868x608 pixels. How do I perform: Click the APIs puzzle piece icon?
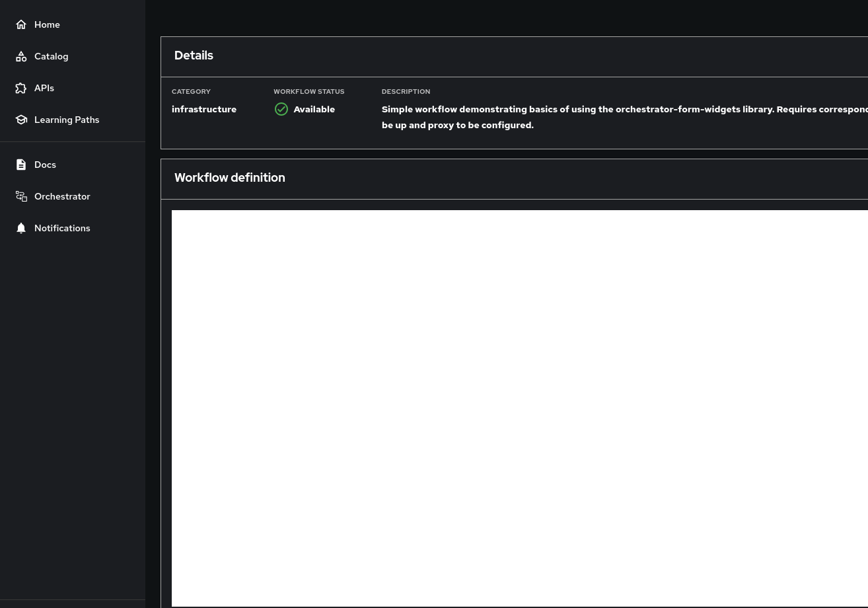(21, 88)
